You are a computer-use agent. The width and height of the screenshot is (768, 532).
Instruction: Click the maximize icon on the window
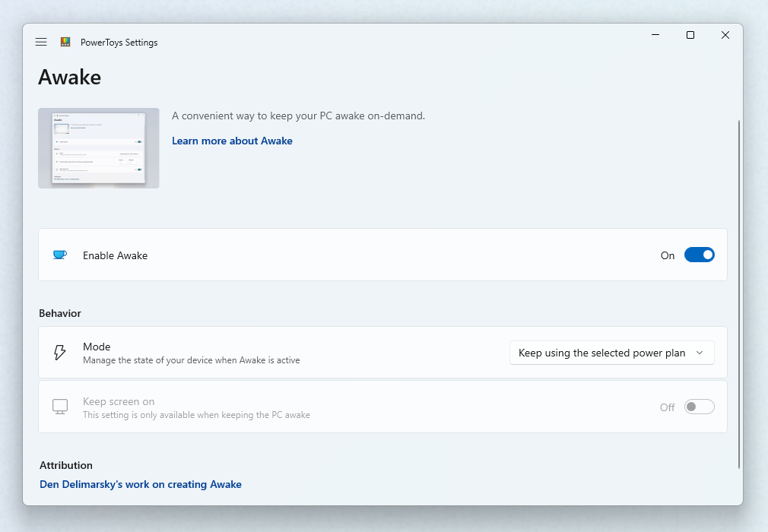(690, 35)
